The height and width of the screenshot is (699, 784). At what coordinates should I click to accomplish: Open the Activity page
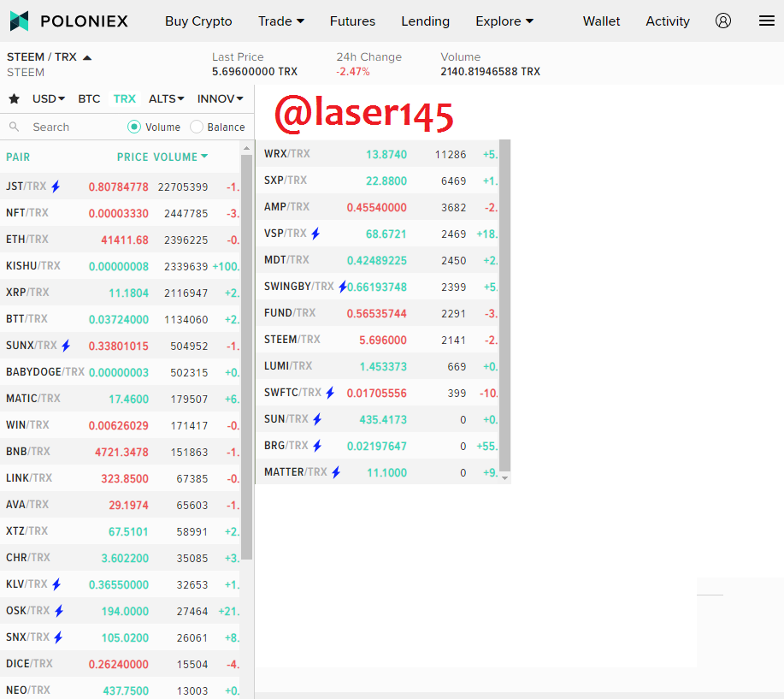(x=668, y=21)
